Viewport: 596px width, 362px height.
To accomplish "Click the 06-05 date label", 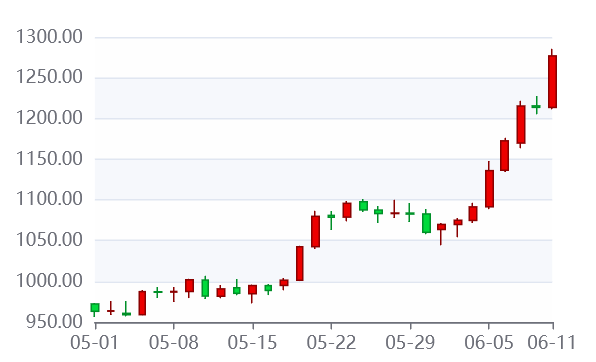I will 489,343.
